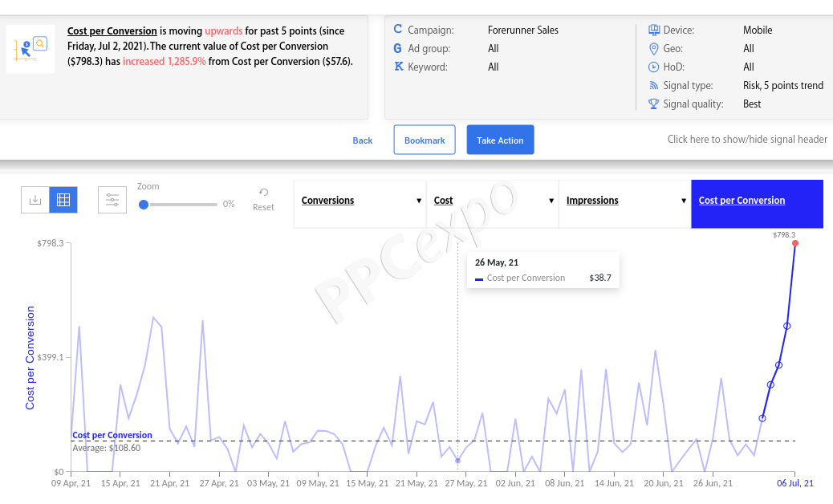The width and height of the screenshot is (833, 504).
Task: Click the Zoom slider handle
Action: [144, 205]
